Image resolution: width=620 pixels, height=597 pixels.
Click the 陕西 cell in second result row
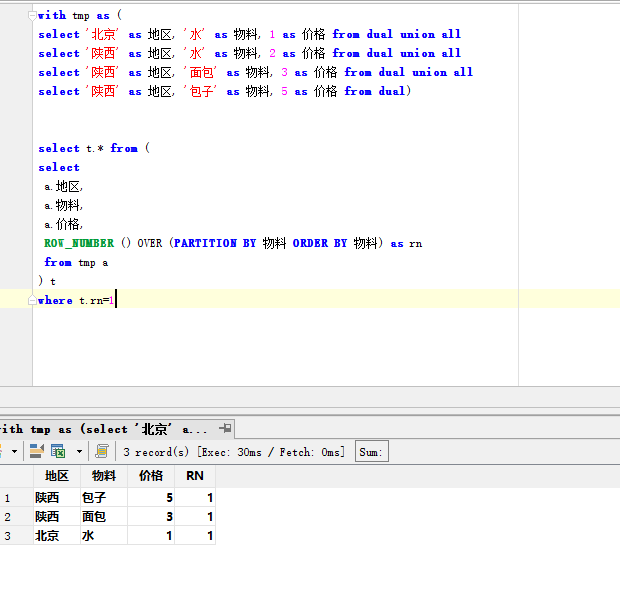tap(57, 516)
